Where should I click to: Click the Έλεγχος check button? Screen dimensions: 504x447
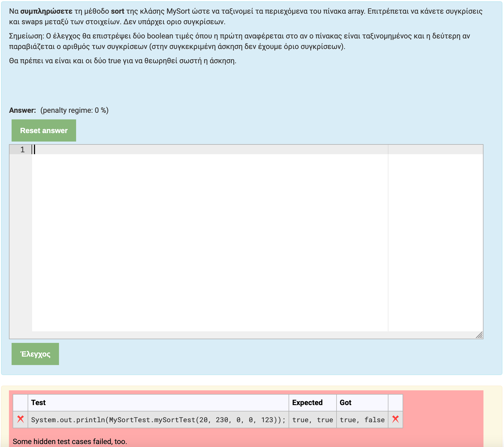[35, 354]
